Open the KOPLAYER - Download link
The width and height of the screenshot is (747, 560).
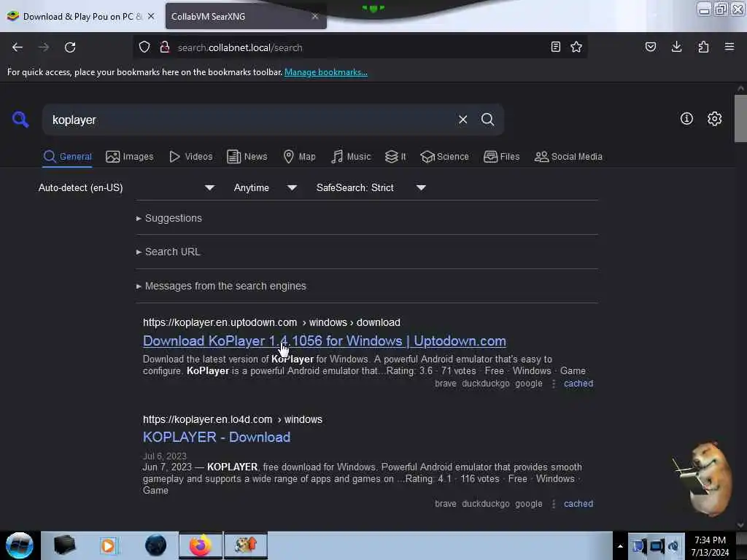(216, 437)
